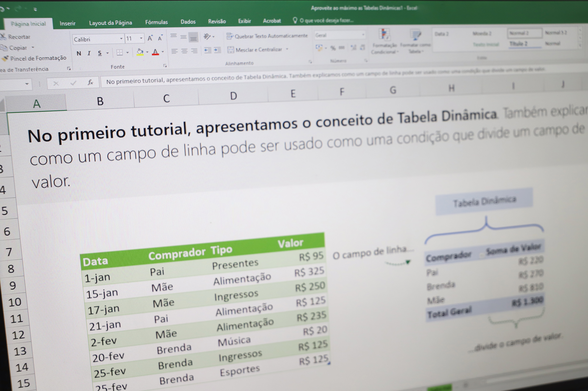Viewport: 588px width, 391px height.
Task: Click the Recortar (cut) scissors icon
Action: tap(3, 37)
